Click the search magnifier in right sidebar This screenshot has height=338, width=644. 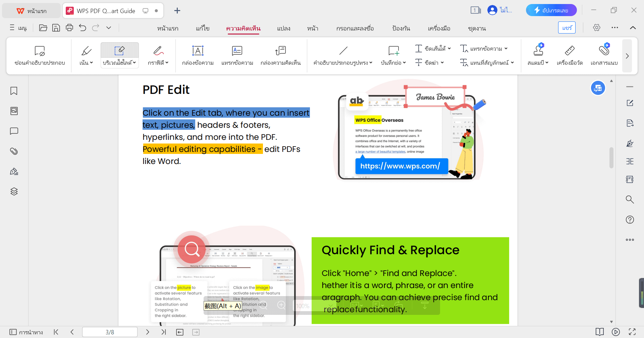630,200
